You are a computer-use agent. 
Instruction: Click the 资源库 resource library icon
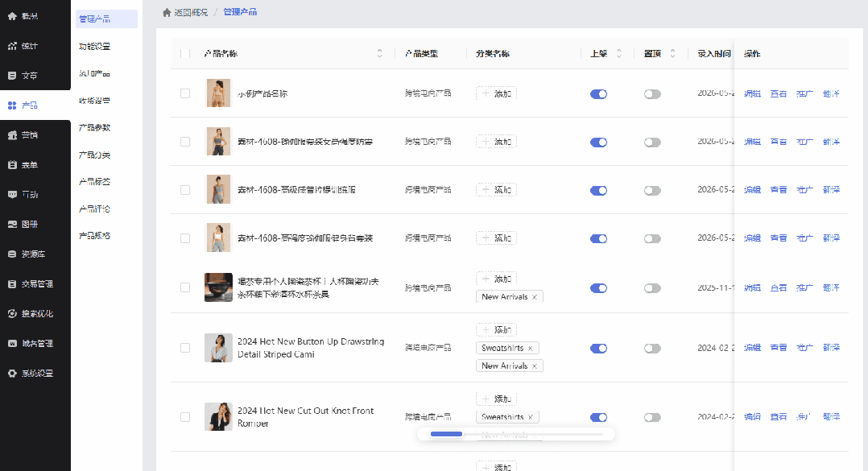pos(12,254)
